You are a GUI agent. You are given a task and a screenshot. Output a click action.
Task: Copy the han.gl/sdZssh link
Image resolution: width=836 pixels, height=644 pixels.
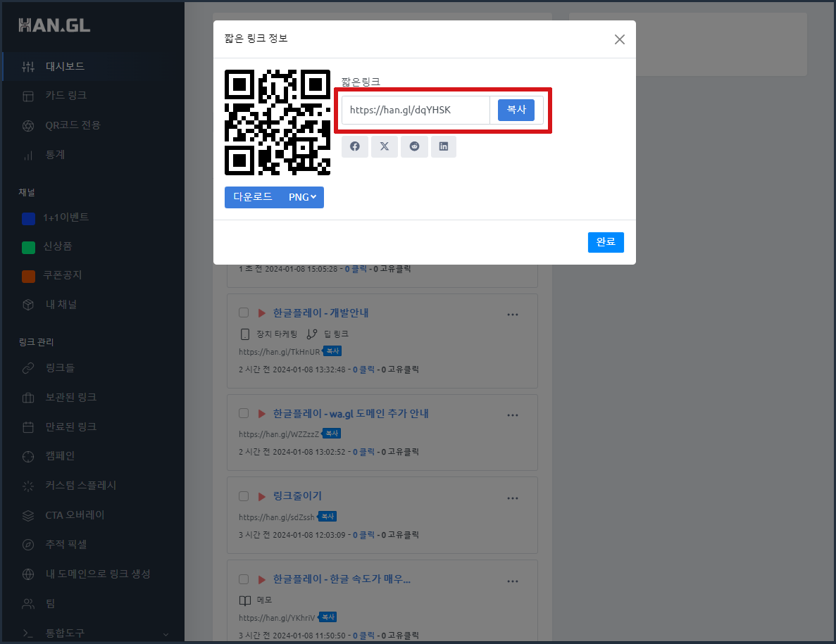[327, 517]
